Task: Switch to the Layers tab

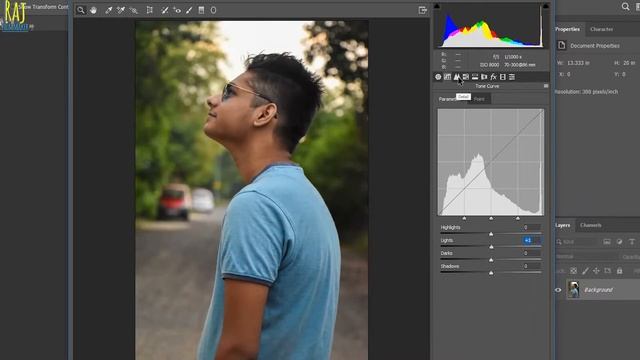Action: pos(563,225)
